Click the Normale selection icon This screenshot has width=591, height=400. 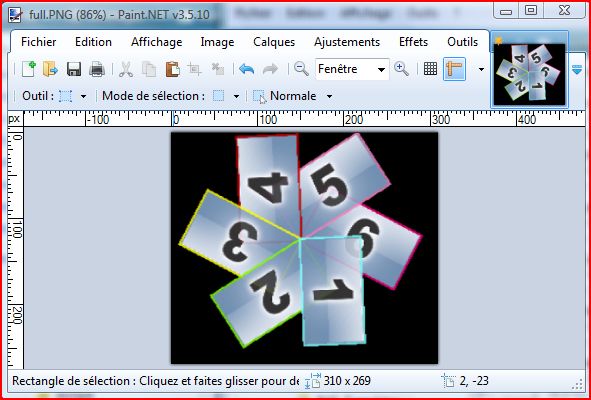click(259, 97)
